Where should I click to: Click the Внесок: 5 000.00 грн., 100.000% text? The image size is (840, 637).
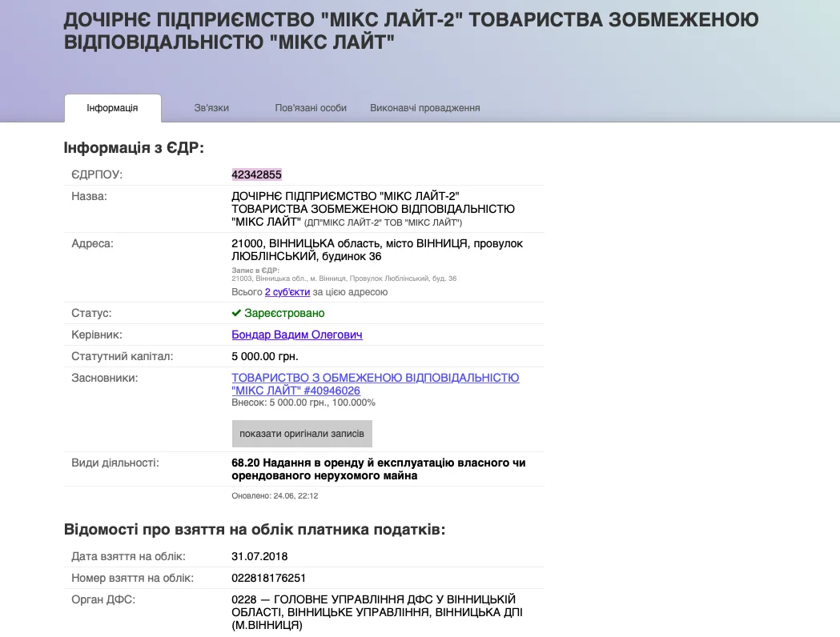point(303,403)
